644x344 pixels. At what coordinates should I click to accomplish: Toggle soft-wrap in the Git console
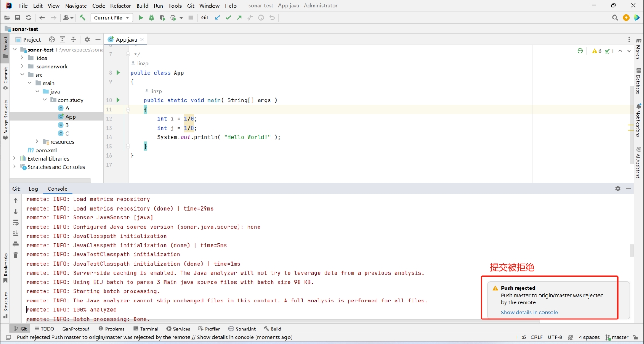(x=16, y=222)
